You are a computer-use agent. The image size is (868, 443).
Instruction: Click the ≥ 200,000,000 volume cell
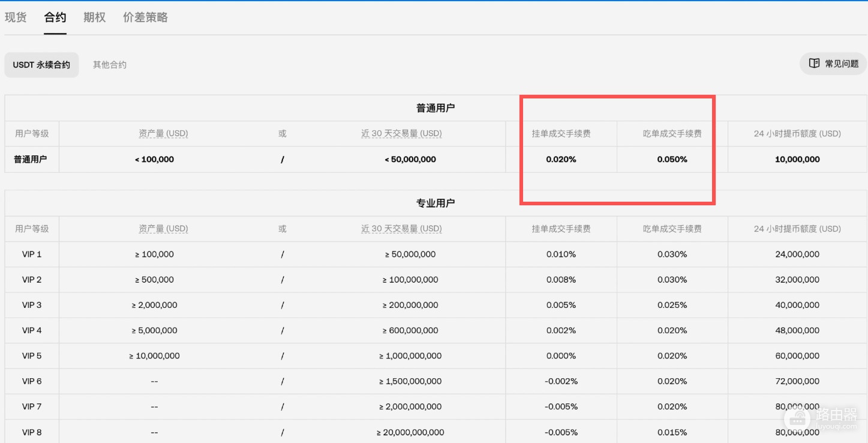tap(410, 305)
